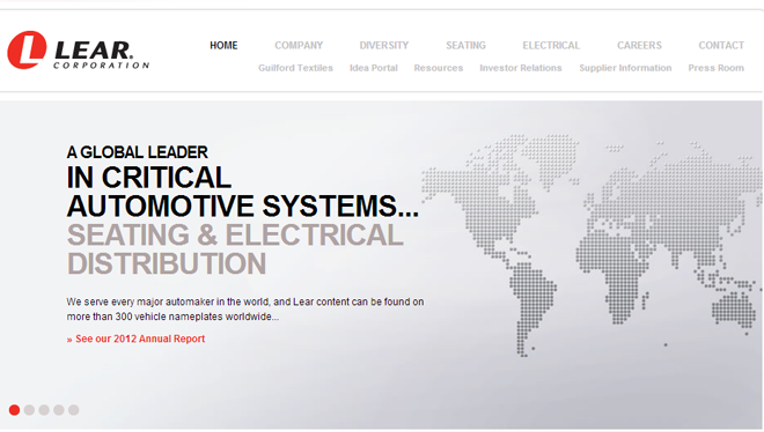Switch to the fourth slide dot

click(59, 410)
